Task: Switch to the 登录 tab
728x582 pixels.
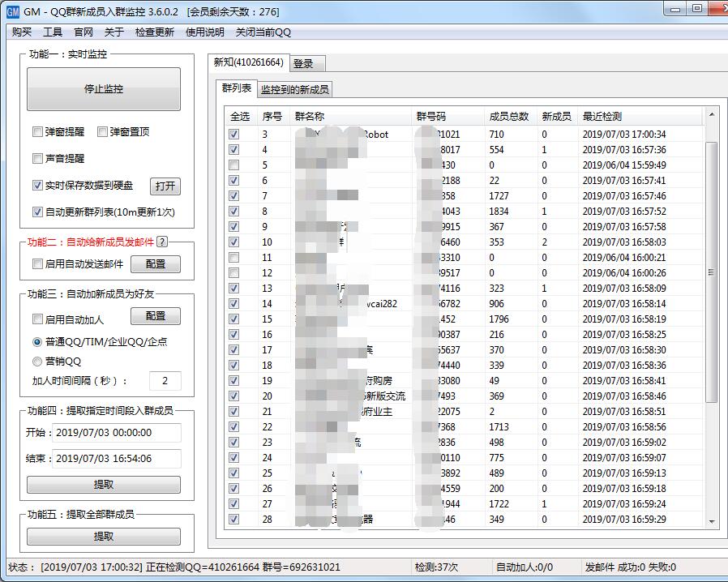Action: click(307, 63)
